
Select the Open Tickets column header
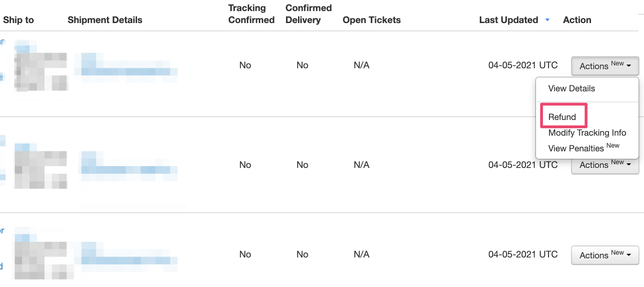tap(371, 20)
